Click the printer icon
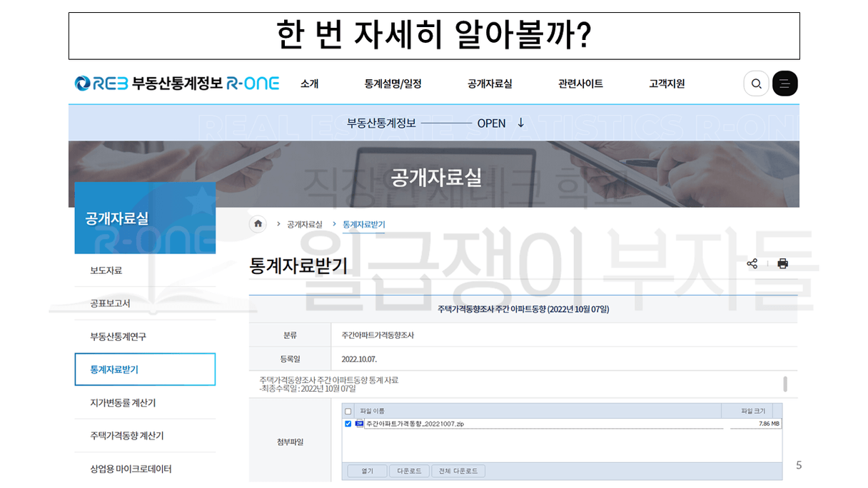This screenshot has height=488, width=868. point(782,263)
